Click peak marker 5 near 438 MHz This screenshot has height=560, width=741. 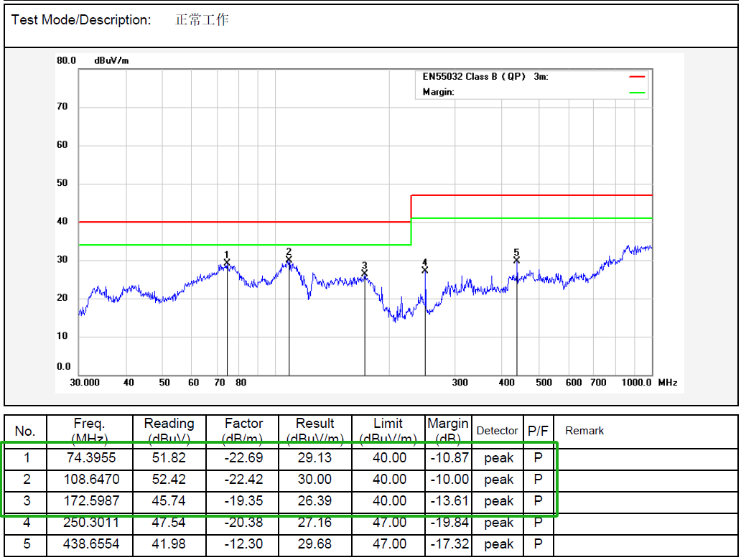coord(516,260)
